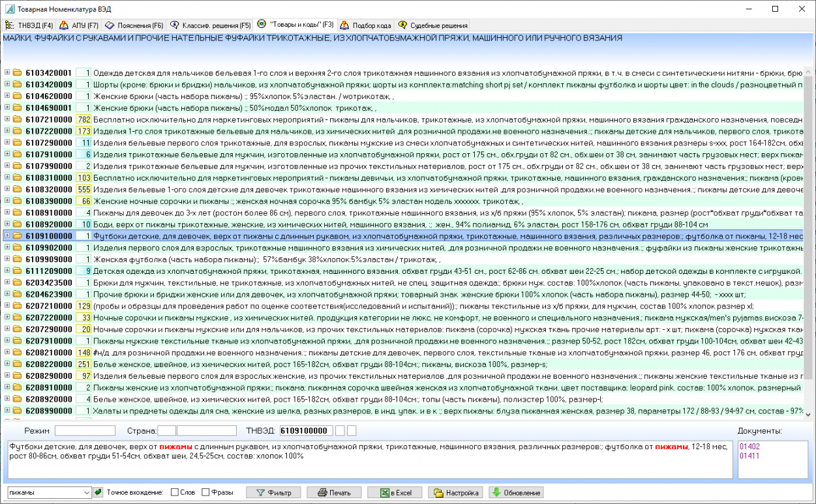Image resolution: width=816 pixels, height=504 pixels.
Task: Click the folder icon for code 6107210000
Action: [x=18, y=119]
